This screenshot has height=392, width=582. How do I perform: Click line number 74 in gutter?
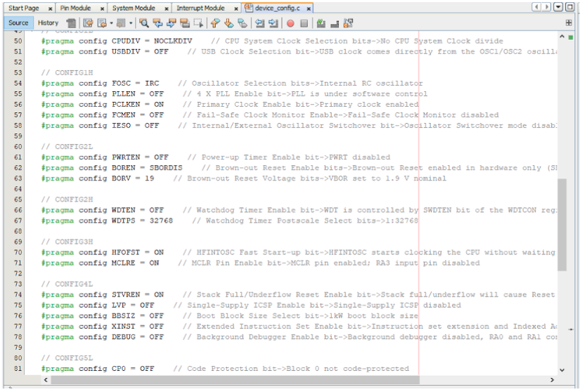18,295
